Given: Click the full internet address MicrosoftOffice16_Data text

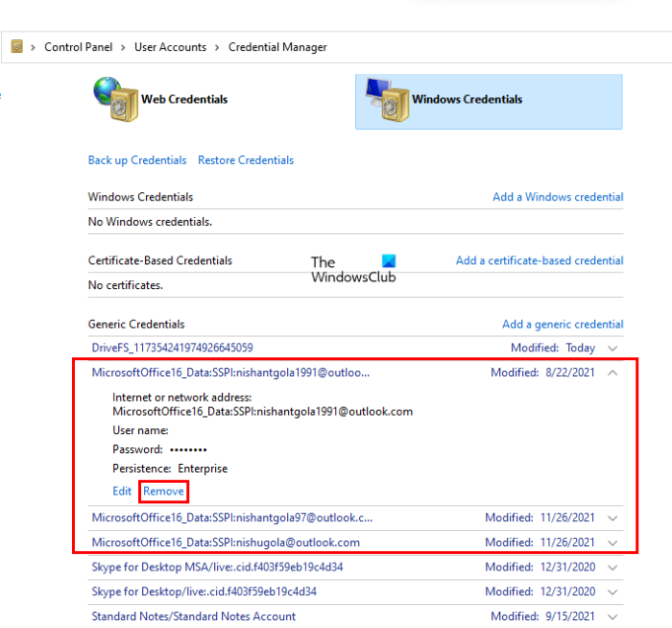Looking at the screenshot, I should click(x=262, y=412).
